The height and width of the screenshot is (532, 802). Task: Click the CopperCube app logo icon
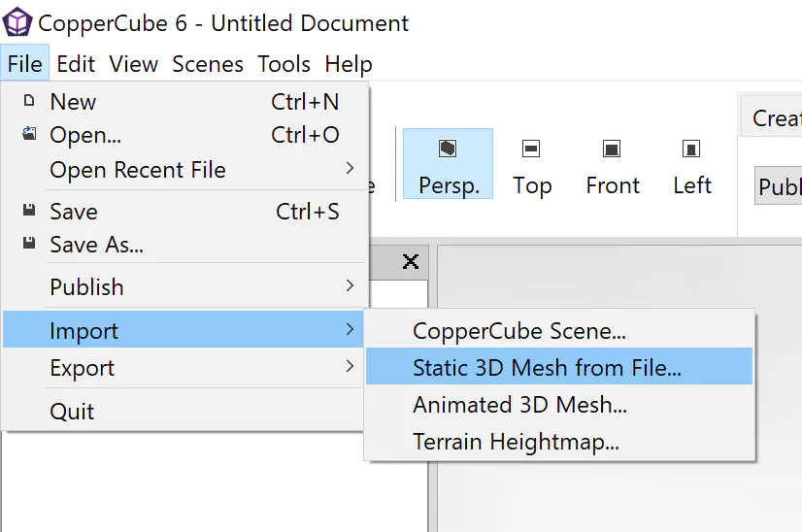tap(17, 21)
